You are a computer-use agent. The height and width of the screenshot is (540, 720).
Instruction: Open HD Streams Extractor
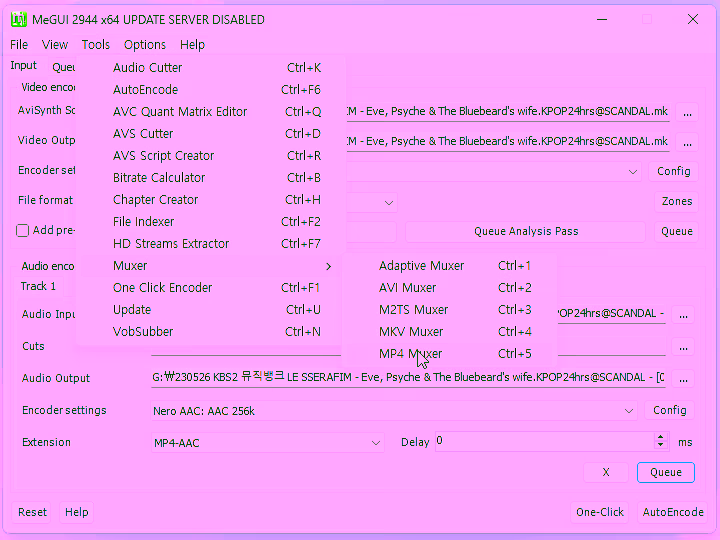[208, 244]
